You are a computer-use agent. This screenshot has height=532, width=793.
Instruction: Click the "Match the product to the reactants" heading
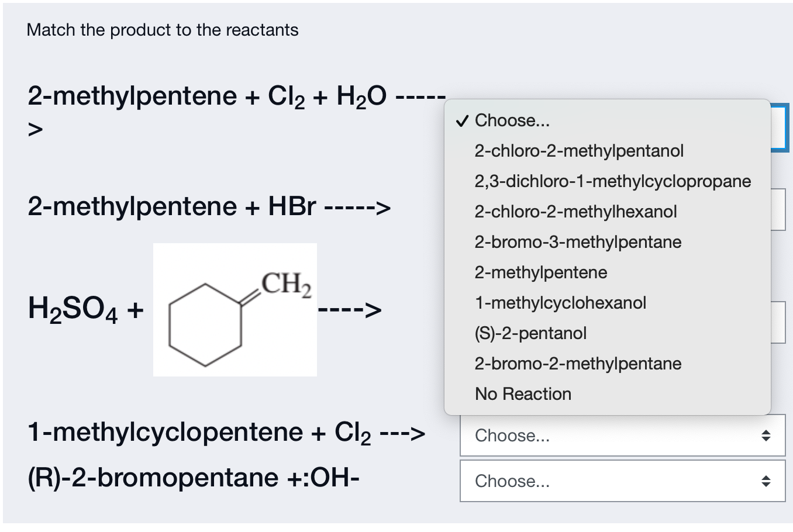[162, 30]
